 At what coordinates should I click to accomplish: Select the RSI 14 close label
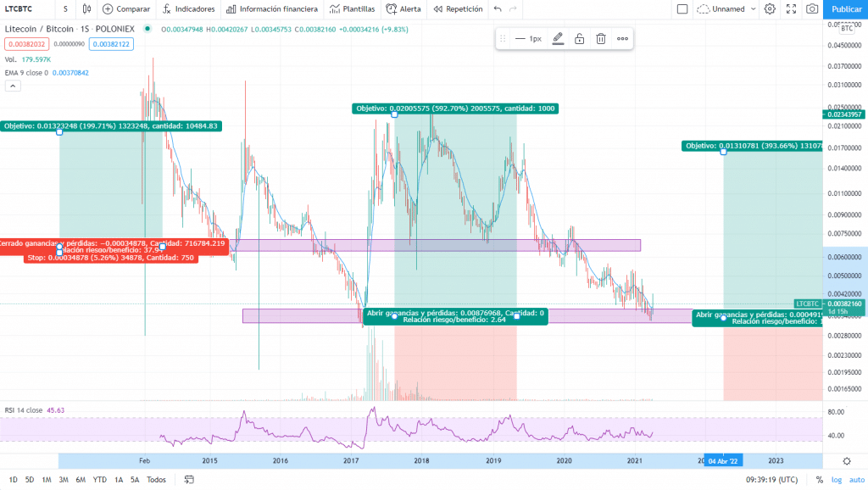click(x=24, y=410)
